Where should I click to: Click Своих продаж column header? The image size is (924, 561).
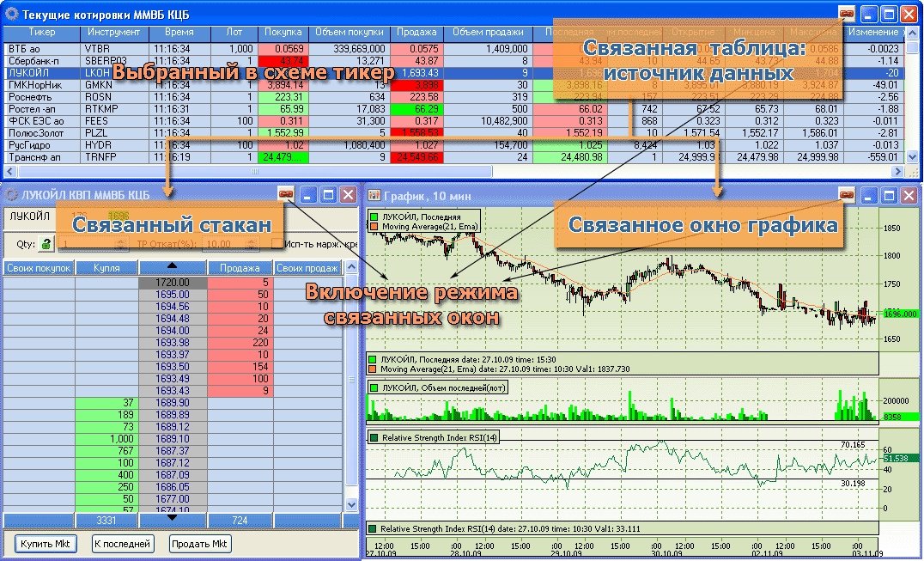307,267
